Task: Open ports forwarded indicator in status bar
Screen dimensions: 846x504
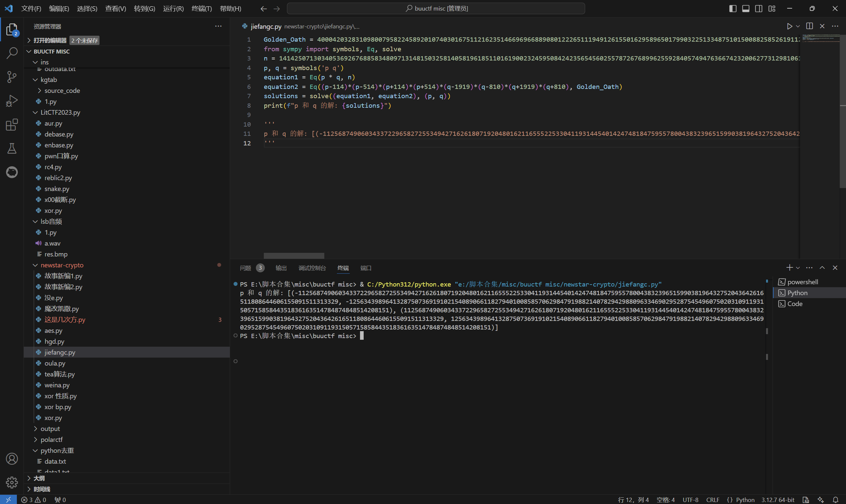Action: click(60, 500)
